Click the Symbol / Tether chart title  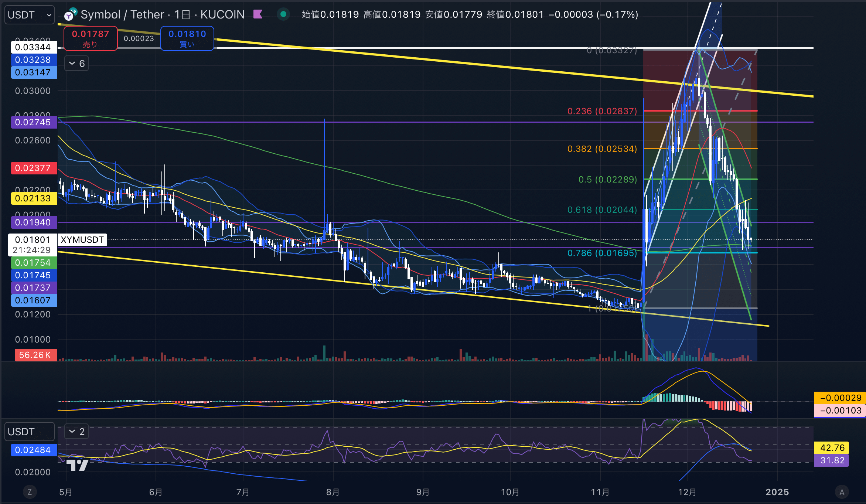pos(122,14)
